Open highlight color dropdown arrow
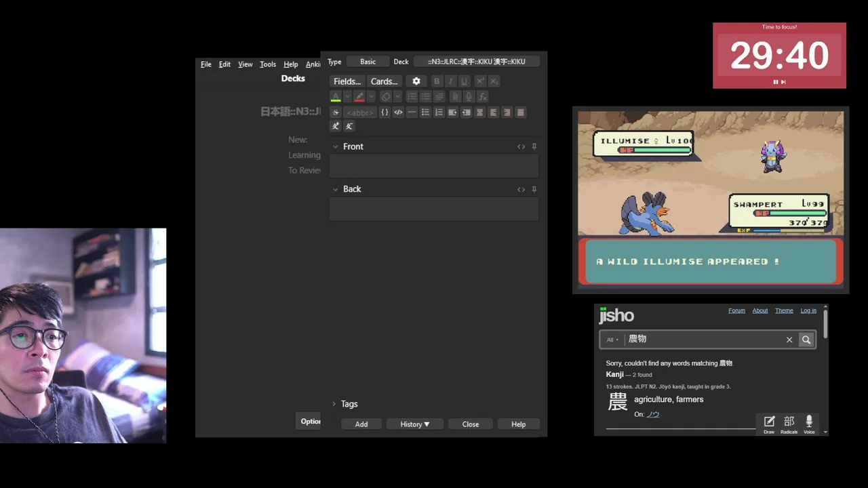Image resolution: width=868 pixels, height=488 pixels. point(371,97)
